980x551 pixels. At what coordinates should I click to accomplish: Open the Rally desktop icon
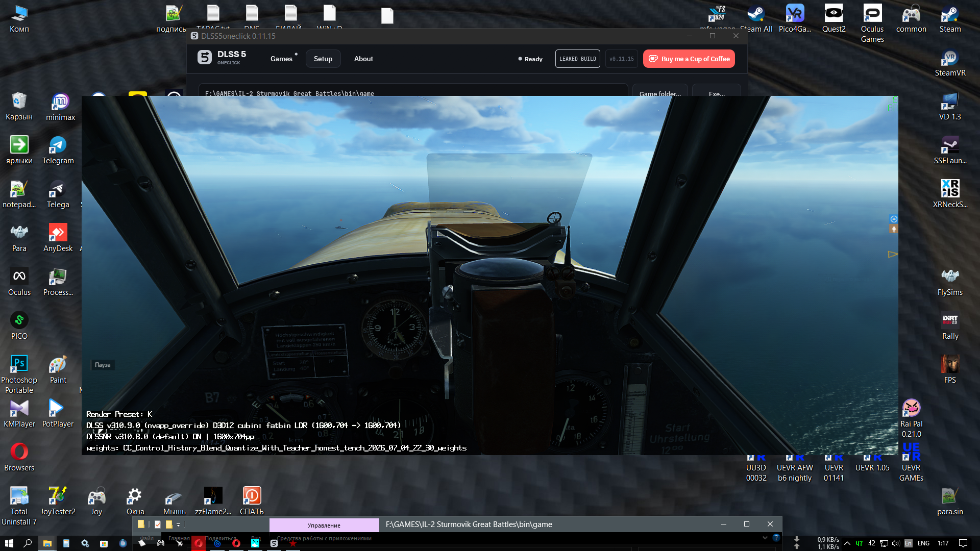pos(950,326)
